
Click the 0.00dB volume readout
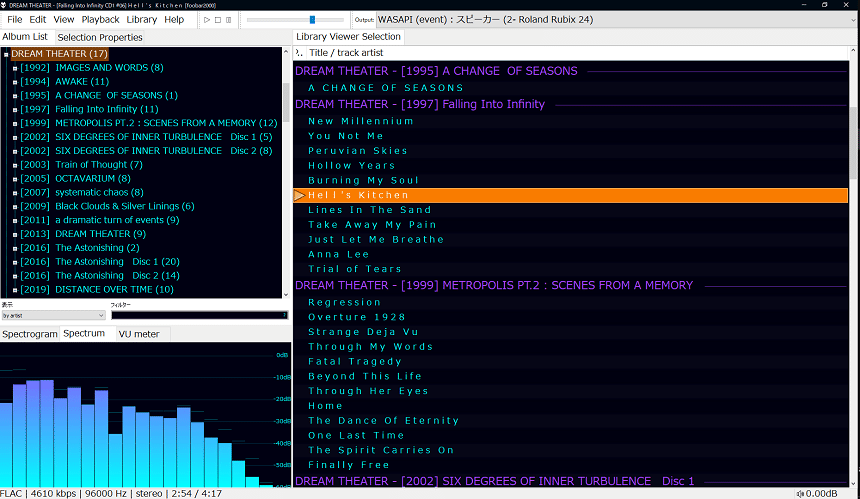(x=821, y=494)
